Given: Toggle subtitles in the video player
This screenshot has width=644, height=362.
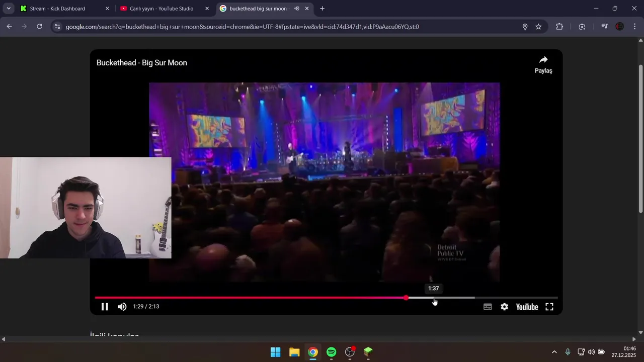Looking at the screenshot, I should [488, 307].
